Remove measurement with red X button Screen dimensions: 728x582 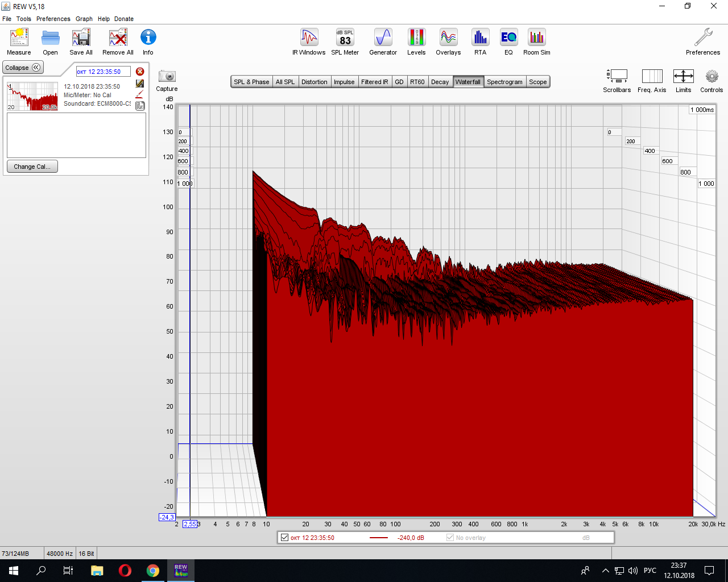point(140,72)
